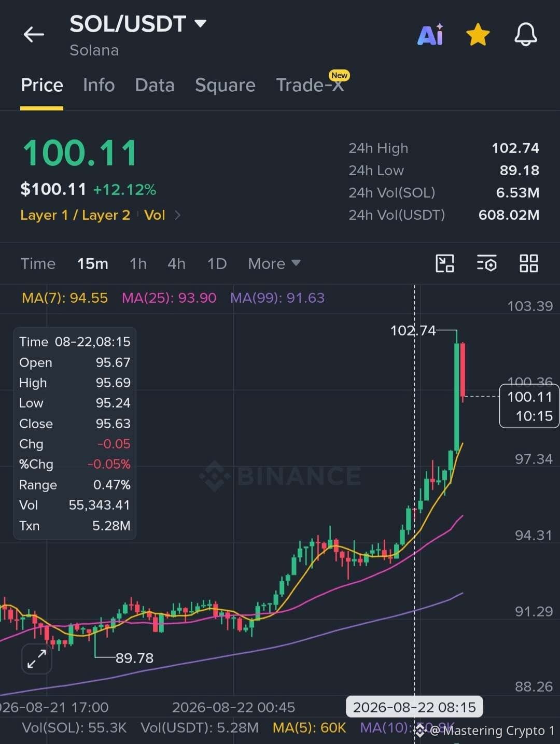Viewport: 560px width, 744px height.
Task: Click the Range 0.47% row in tooltip
Action: (75, 485)
